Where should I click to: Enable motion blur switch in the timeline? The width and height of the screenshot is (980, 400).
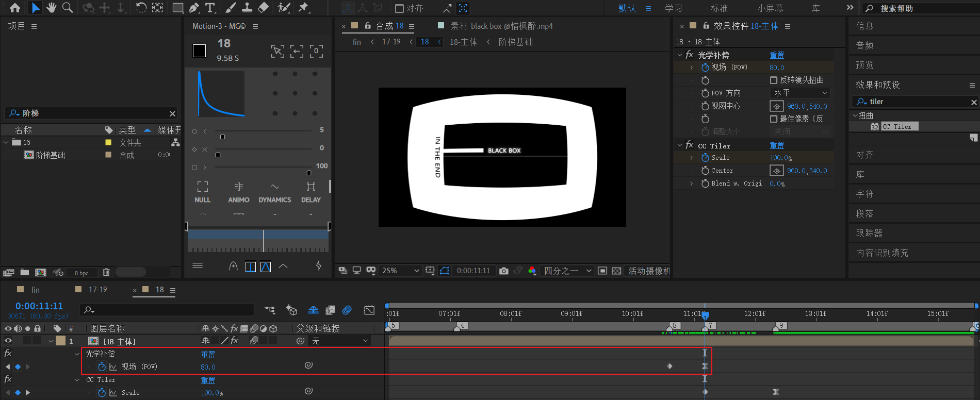tap(347, 310)
